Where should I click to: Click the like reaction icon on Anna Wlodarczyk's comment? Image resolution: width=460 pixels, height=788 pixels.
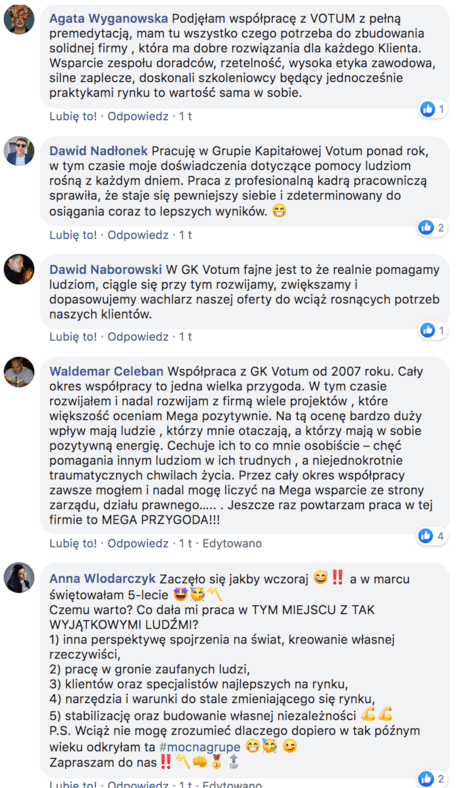(426, 778)
